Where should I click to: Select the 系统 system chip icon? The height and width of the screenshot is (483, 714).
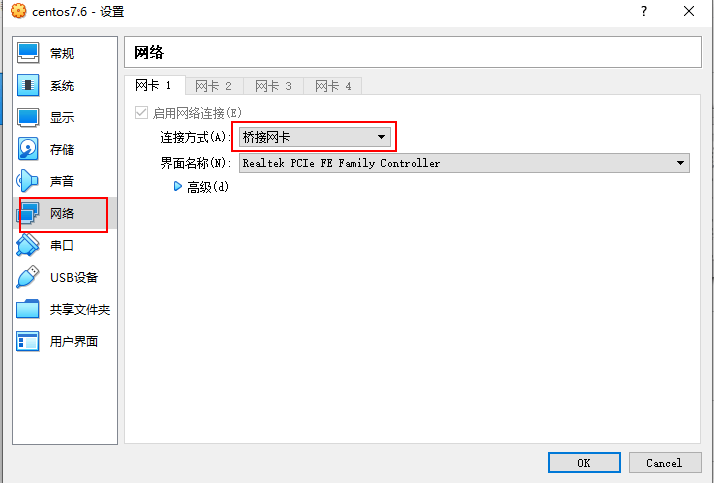tap(28, 85)
